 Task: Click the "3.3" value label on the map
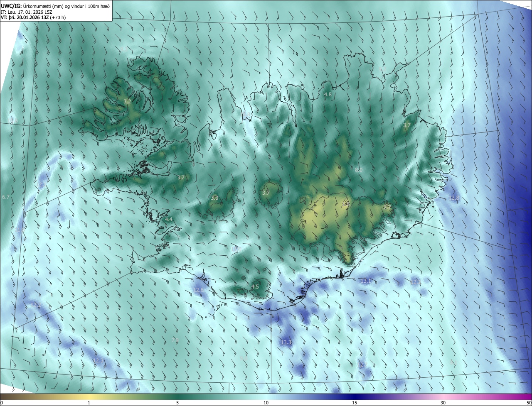[214, 198]
